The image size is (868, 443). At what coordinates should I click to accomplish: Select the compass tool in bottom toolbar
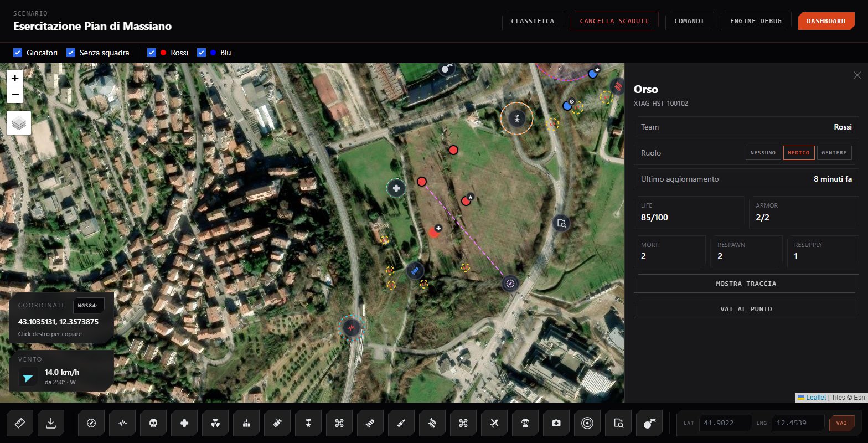tap(92, 423)
